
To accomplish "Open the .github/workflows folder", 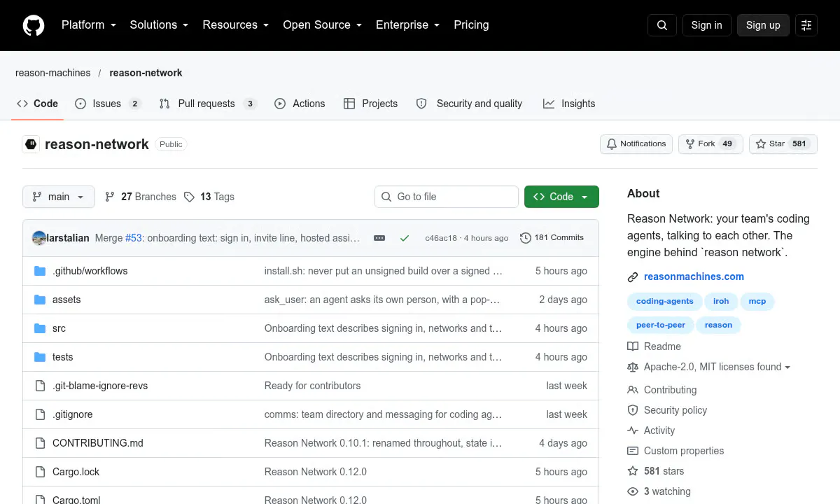I will click(x=90, y=271).
